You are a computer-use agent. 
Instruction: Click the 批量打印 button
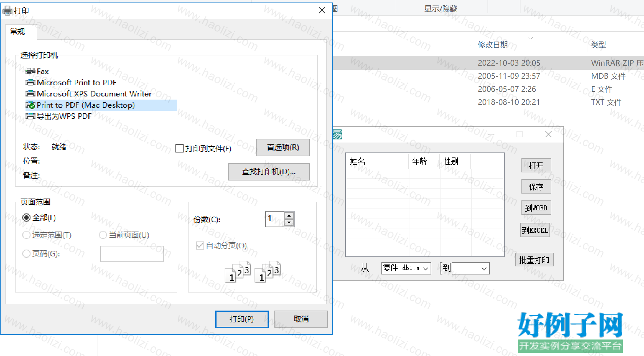pos(534,260)
